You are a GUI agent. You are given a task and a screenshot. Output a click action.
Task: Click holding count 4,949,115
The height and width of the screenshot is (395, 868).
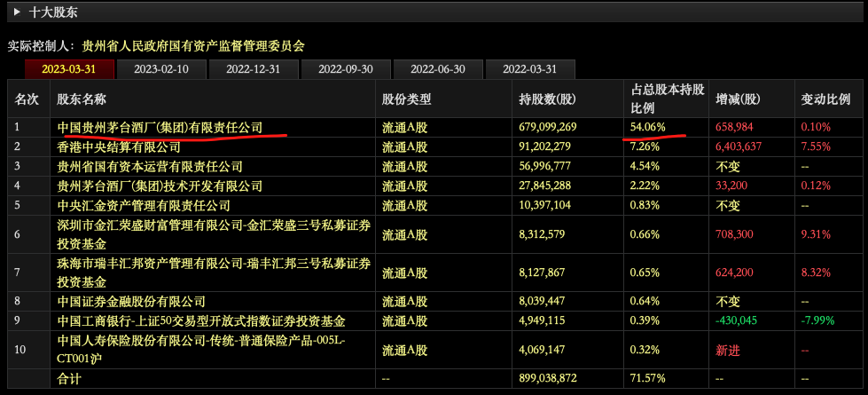[x=542, y=320]
